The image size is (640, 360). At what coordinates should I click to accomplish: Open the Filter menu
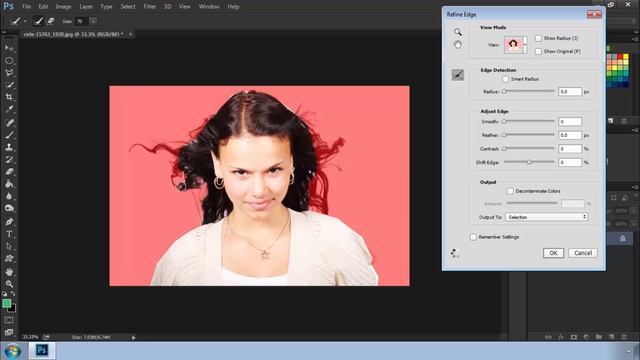click(x=149, y=7)
